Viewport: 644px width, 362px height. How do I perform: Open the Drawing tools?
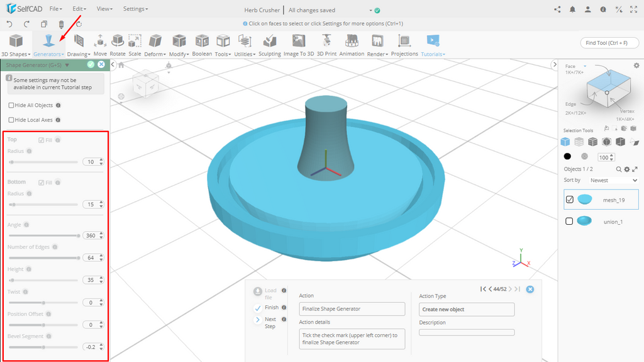tap(79, 45)
